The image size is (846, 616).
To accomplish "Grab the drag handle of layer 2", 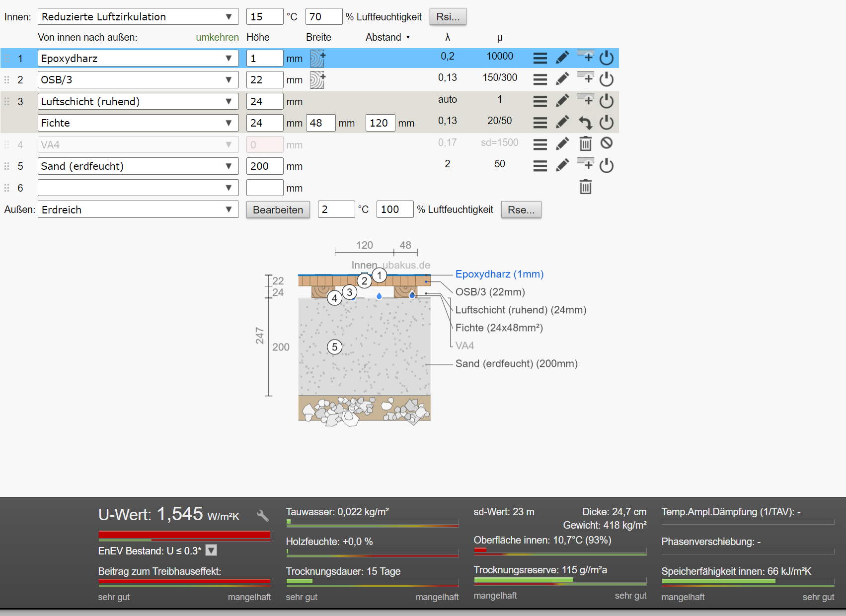I will click(7, 80).
